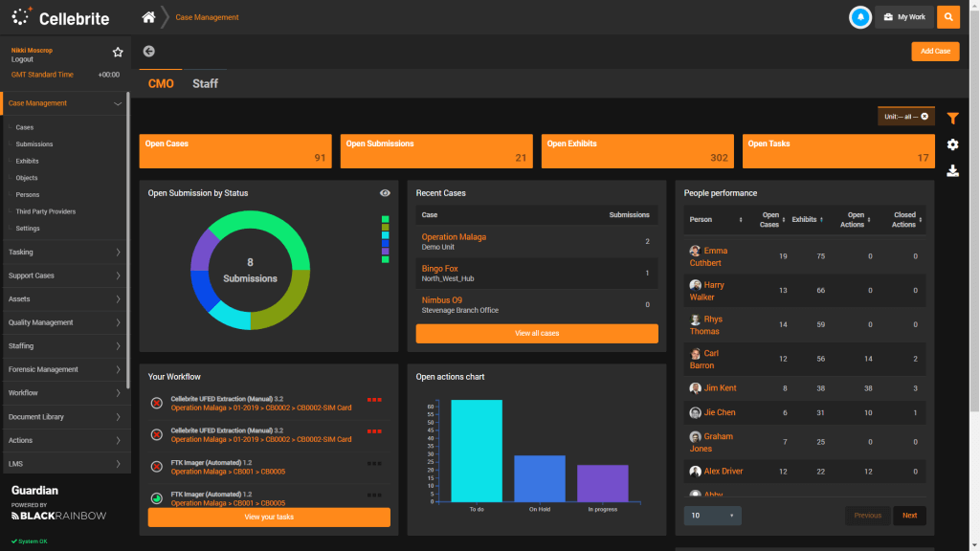
Task: Click the orange search icon
Action: point(947,17)
